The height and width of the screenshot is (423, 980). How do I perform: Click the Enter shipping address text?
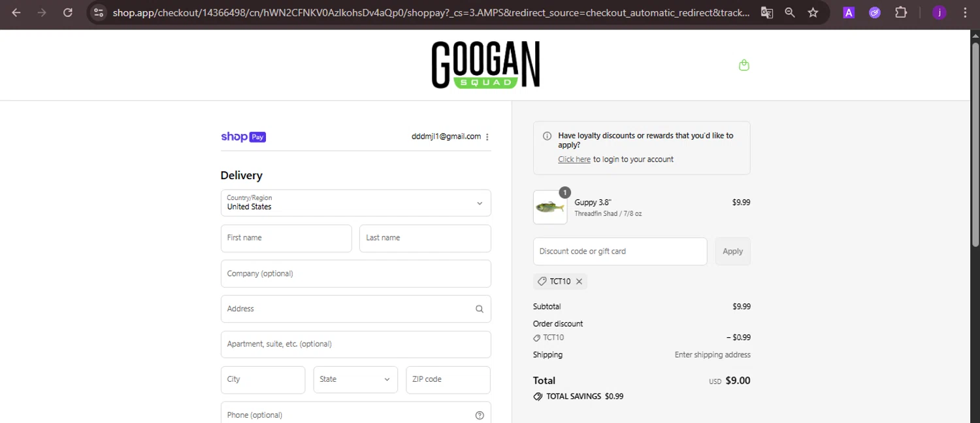tap(713, 355)
